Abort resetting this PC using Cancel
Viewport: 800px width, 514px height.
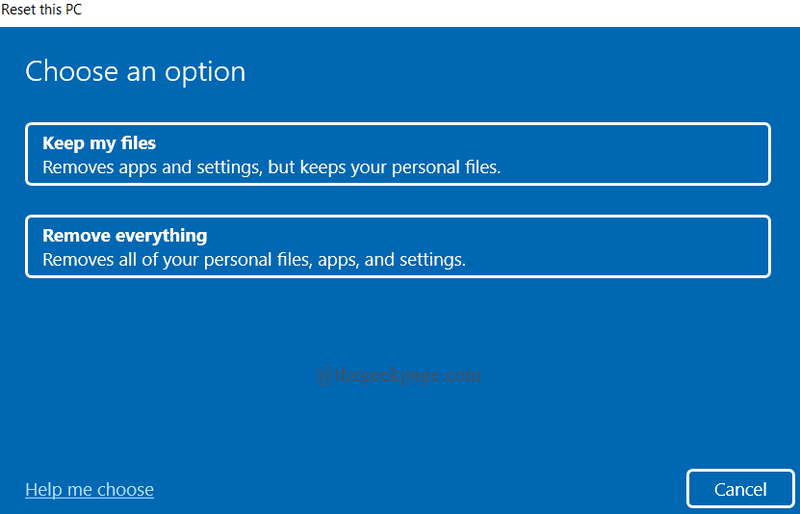pos(740,489)
